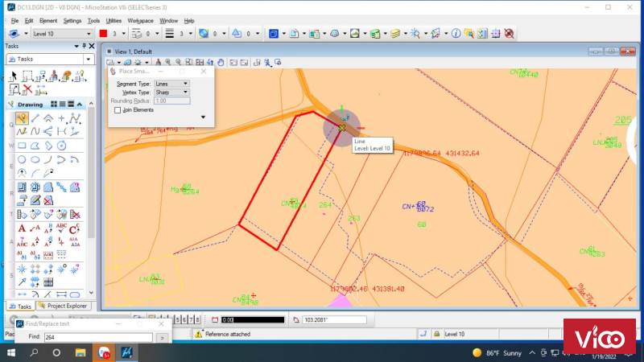Open the Vertex Type Sharp dropdown
644x362 pixels.
(171, 93)
